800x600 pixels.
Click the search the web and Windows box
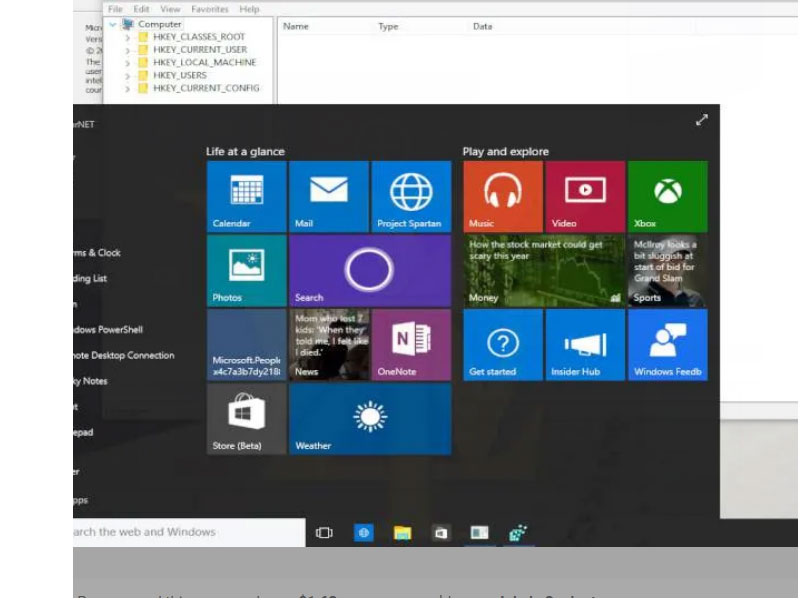pyautogui.click(x=189, y=532)
